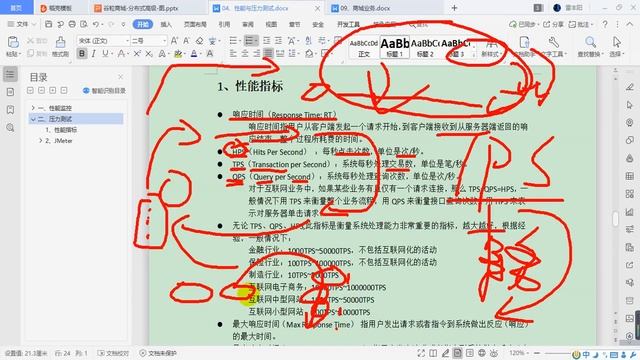Viewport: 640px width, 360px height.
Task: Open the search panel in left sidebar
Action: click(x=11, y=128)
